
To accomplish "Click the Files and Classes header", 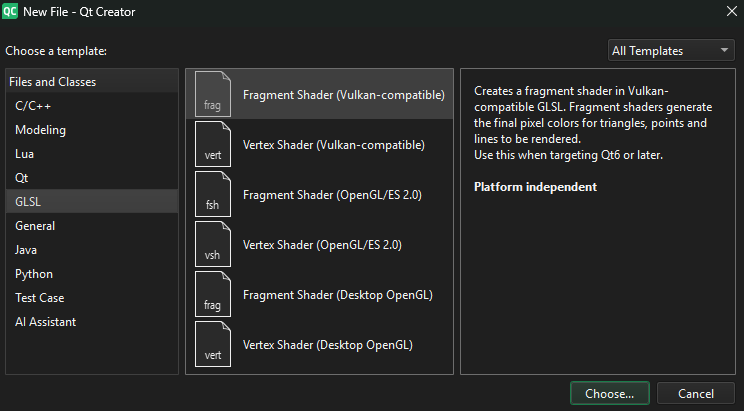I will pos(92,82).
